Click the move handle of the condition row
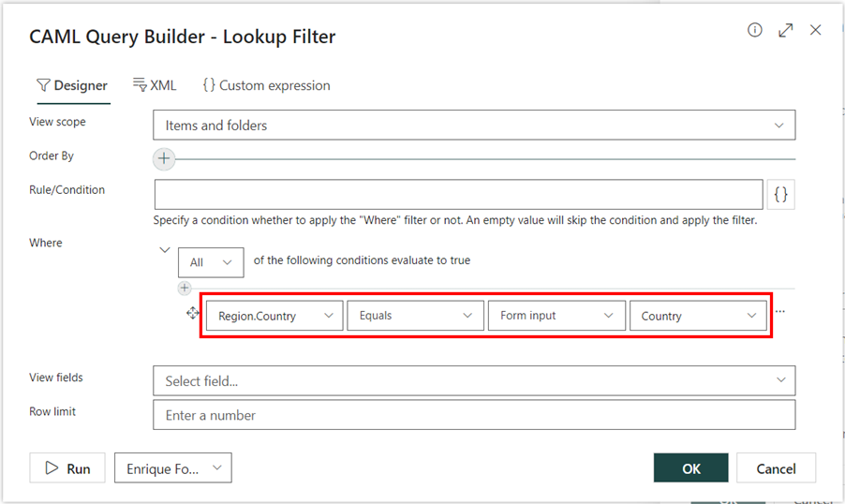The image size is (845, 504). 193,314
